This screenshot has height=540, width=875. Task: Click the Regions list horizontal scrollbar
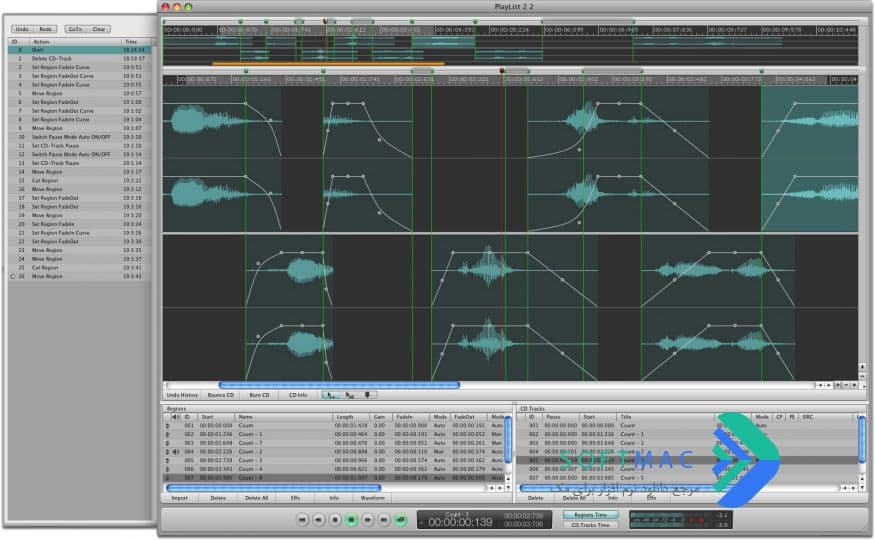tap(273, 488)
